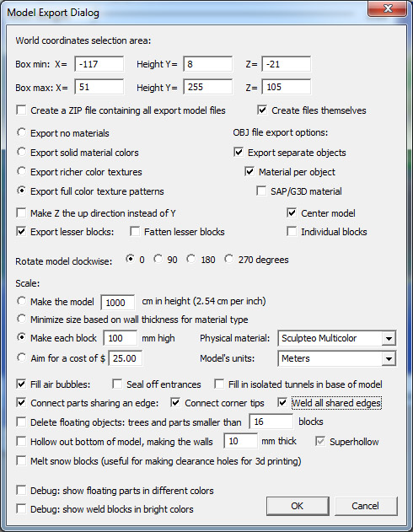Select Aim for a cost radio button

pos(21,357)
